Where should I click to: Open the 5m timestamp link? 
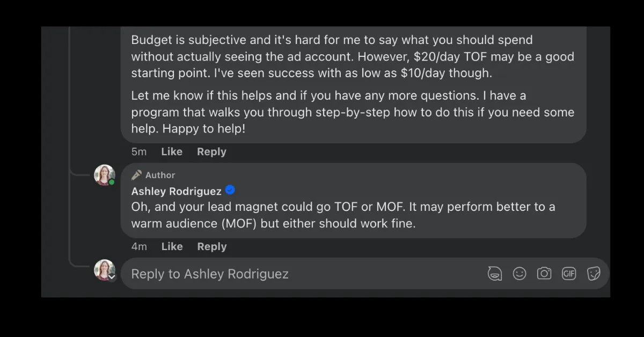pos(139,152)
